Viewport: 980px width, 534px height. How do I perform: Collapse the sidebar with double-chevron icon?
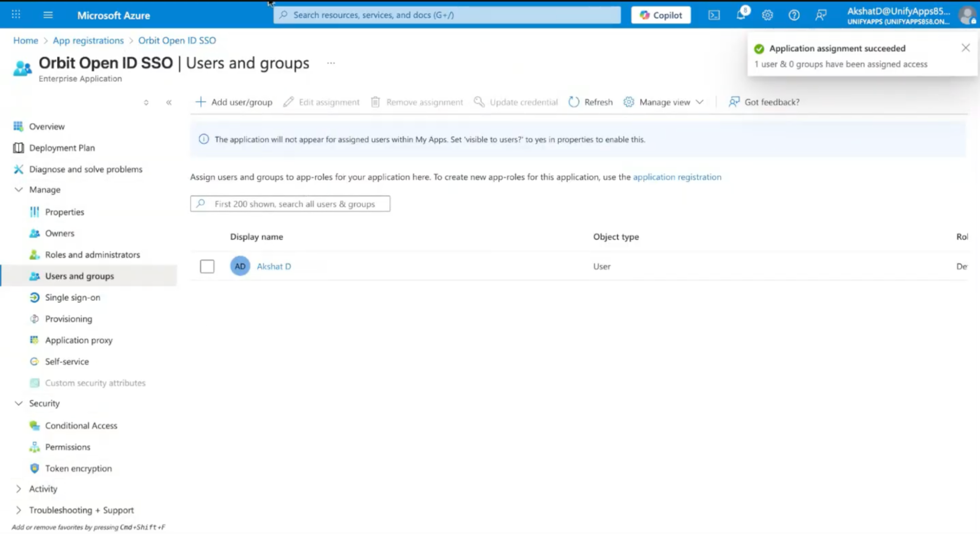click(x=169, y=102)
